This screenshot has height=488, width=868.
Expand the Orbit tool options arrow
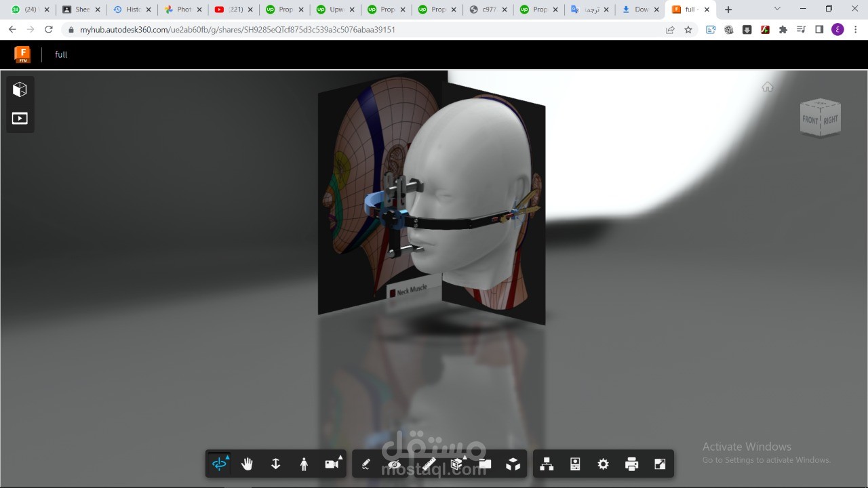pos(227,458)
